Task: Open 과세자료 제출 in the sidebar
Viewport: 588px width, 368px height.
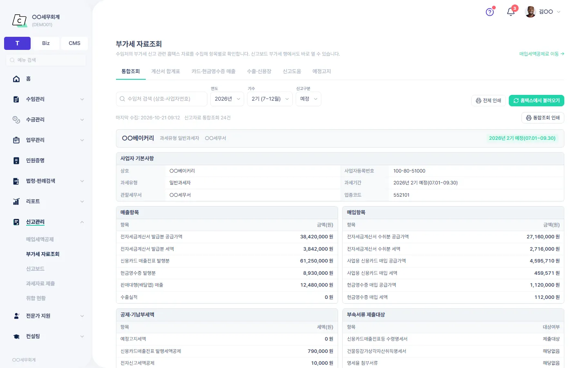Action: click(40, 284)
